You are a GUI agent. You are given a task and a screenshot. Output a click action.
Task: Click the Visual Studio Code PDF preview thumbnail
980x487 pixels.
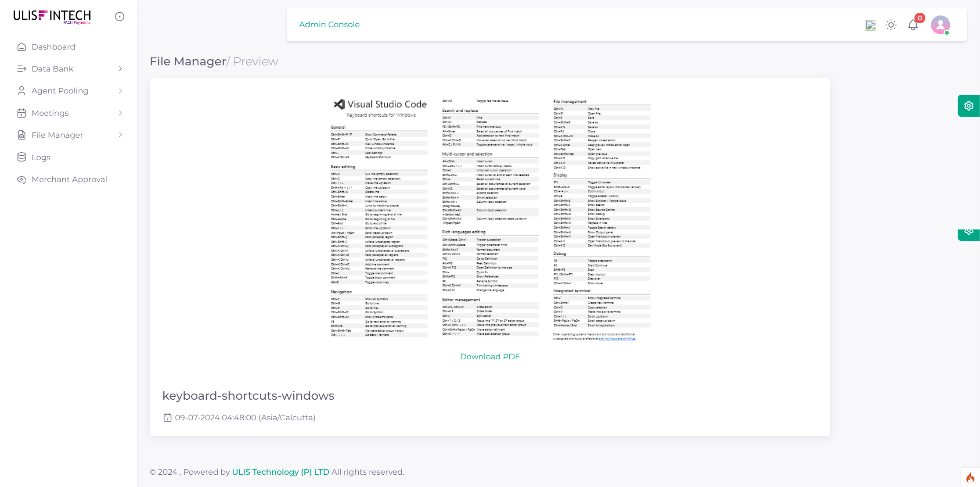[490, 219]
